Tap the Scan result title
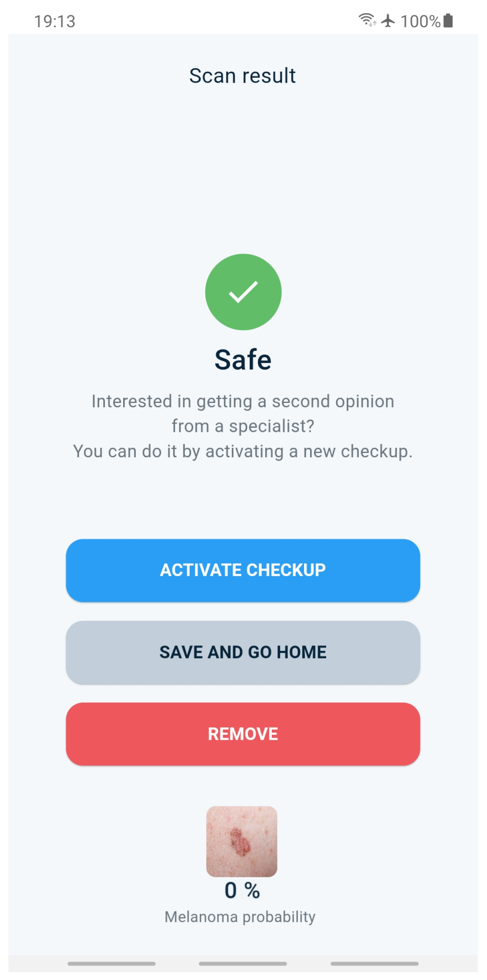 [x=242, y=76]
